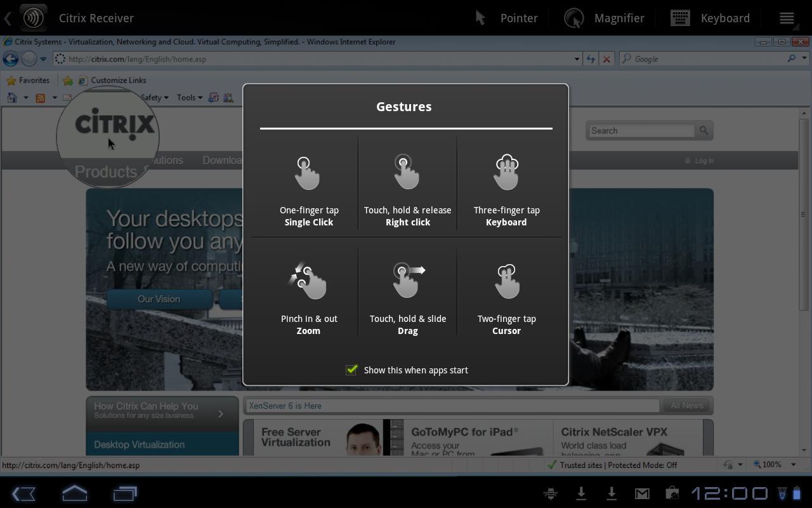Click the Citrix website Search field

641,131
